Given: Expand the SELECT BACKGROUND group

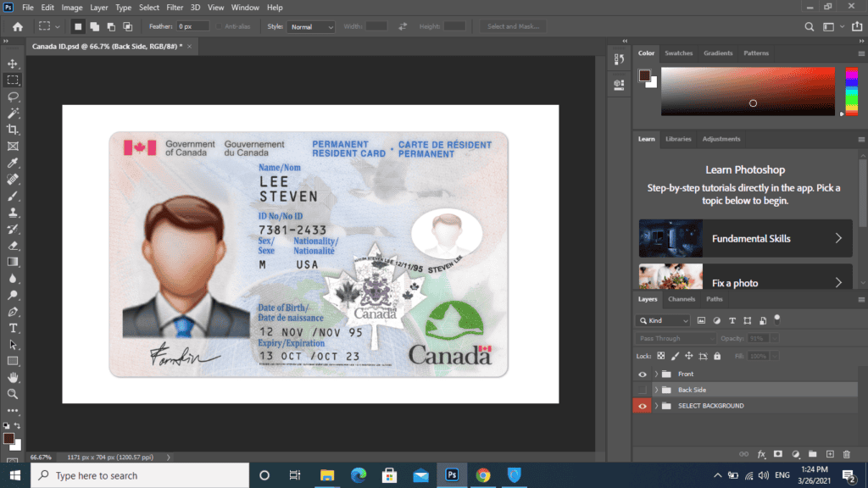Looking at the screenshot, I should click(x=656, y=405).
